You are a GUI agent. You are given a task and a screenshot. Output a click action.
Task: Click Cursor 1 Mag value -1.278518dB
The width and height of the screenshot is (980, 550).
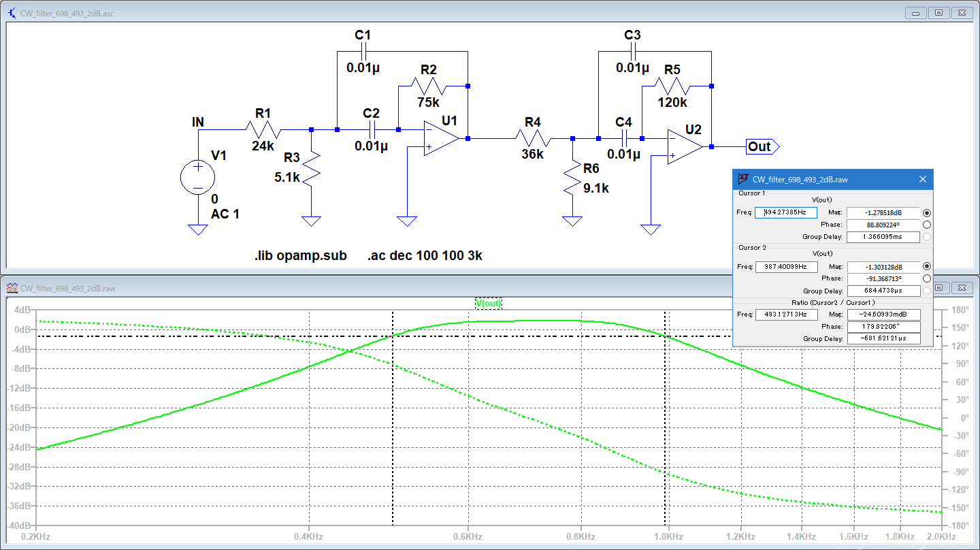click(x=883, y=212)
